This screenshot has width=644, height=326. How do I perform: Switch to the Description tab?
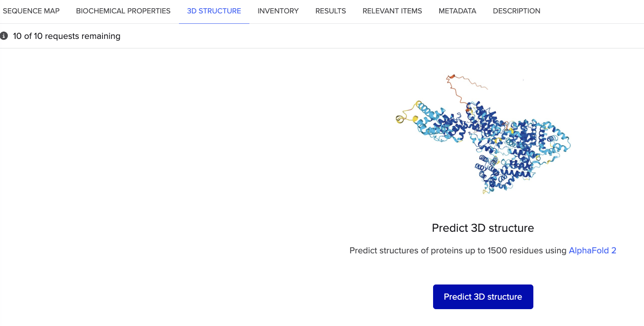516,11
